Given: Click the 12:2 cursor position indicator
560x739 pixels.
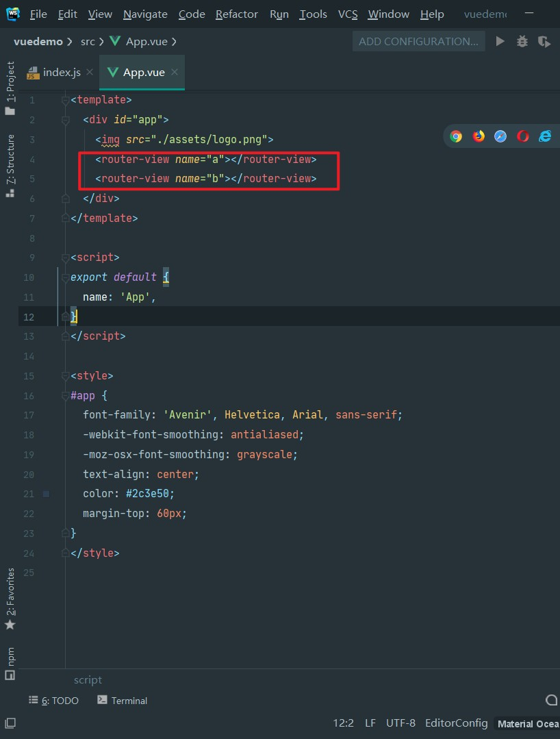Looking at the screenshot, I should pyautogui.click(x=344, y=723).
